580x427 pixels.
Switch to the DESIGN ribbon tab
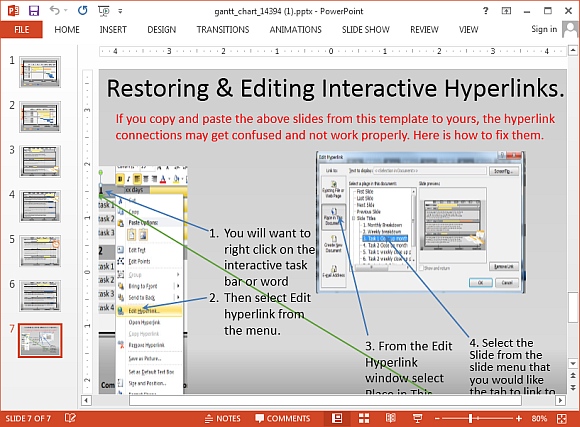coord(162,30)
